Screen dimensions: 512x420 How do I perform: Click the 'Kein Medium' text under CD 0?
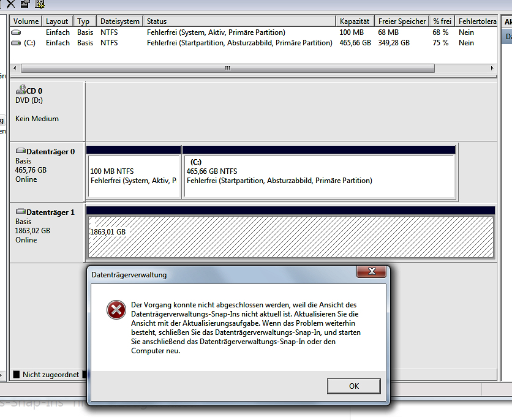[37, 119]
